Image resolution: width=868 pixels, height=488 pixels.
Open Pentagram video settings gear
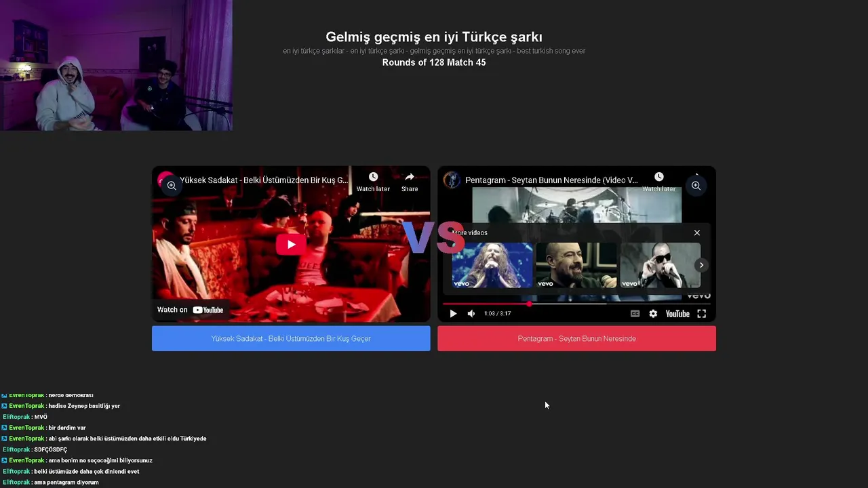point(653,314)
